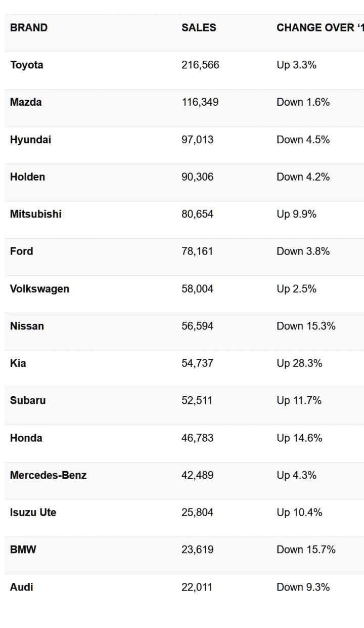
Task: Click Audi's Down 9.3% change
Action: [x=303, y=587]
